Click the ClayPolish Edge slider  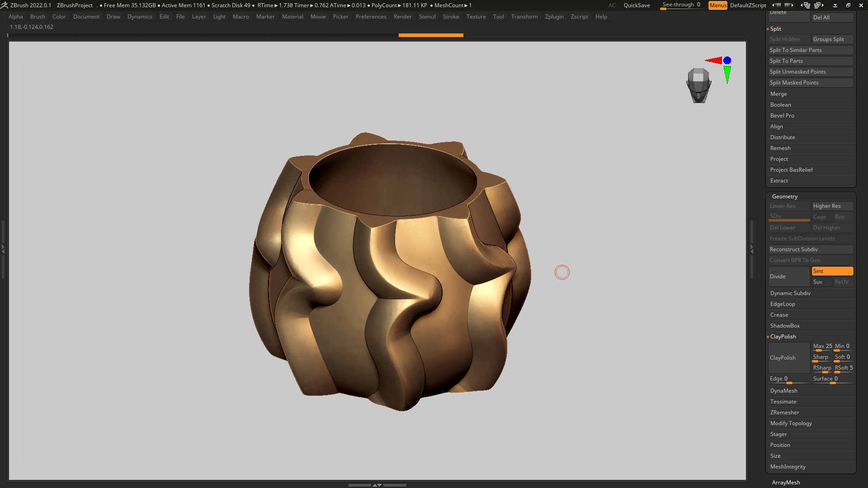tap(789, 379)
